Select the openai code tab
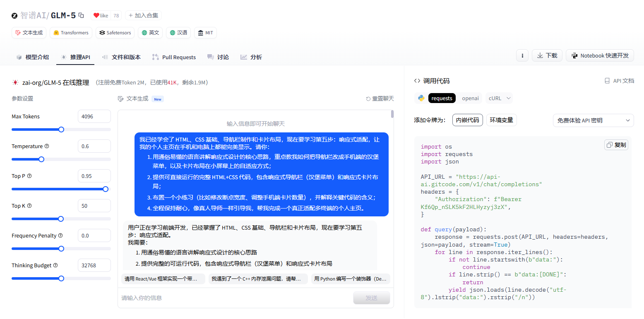This screenshot has height=319, width=644. [x=470, y=98]
